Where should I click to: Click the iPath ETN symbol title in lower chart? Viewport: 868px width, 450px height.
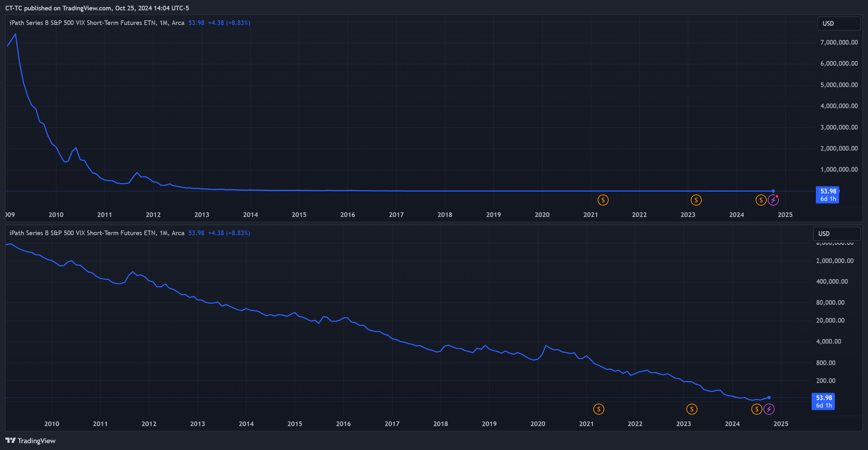pos(97,233)
